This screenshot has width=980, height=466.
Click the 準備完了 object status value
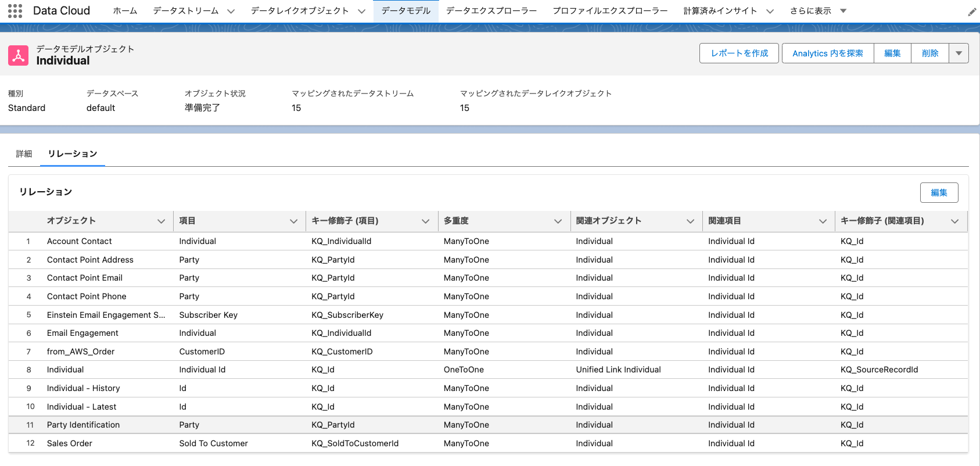(202, 107)
